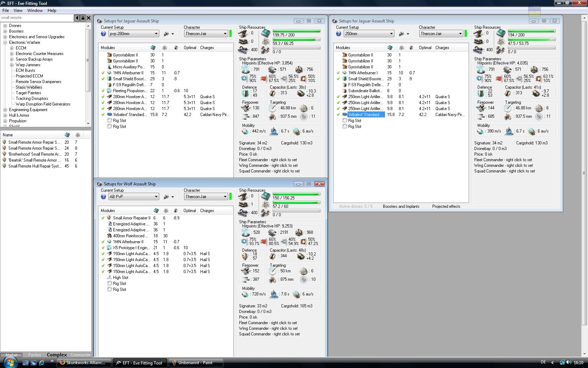This screenshot has width=588, height=368.
Task: Expand the Warp Jammers subcategory
Action: (x=12, y=65)
